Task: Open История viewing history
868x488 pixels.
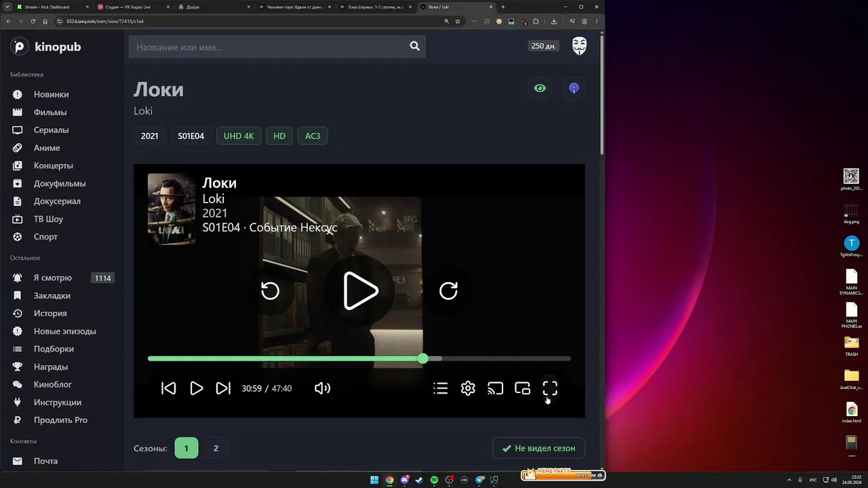Action: pyautogui.click(x=50, y=313)
